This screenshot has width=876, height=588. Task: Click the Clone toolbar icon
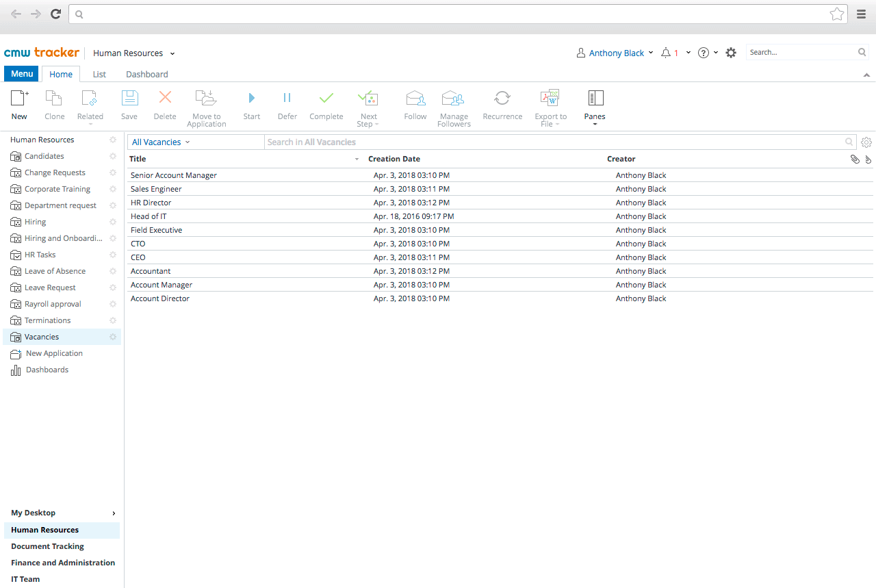tap(54, 98)
